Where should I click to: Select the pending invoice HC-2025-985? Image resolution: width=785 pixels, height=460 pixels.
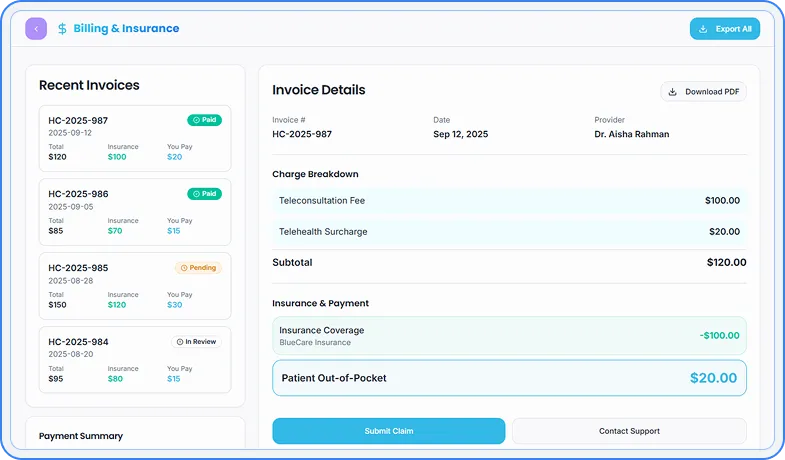click(135, 286)
